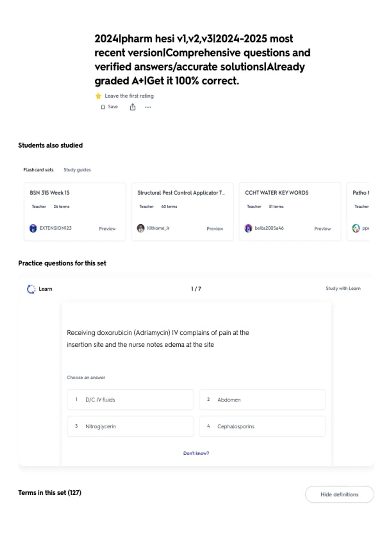Preview the BSN 315 Week 15 set
This screenshot has width=392, height=556.
(x=107, y=229)
